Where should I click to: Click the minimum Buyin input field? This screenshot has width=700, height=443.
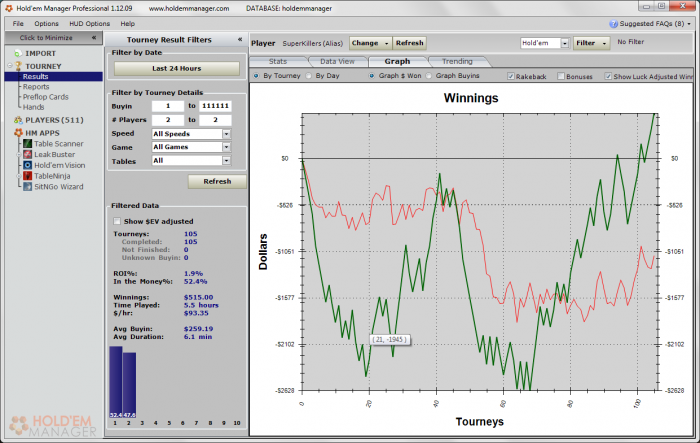pyautogui.click(x=168, y=106)
